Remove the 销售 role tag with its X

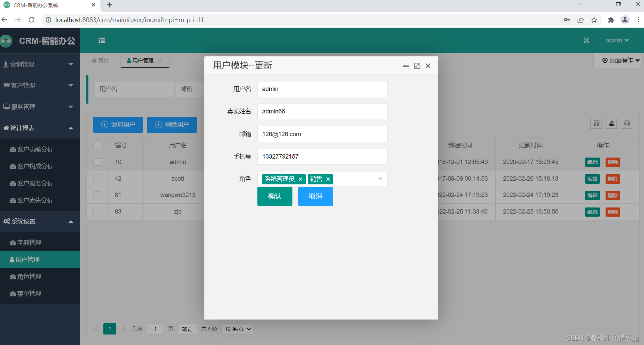[x=328, y=179]
